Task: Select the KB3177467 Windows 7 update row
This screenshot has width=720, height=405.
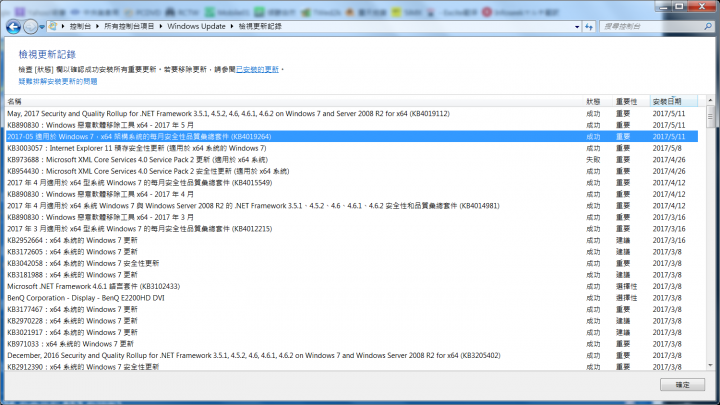Action: pos(352,309)
